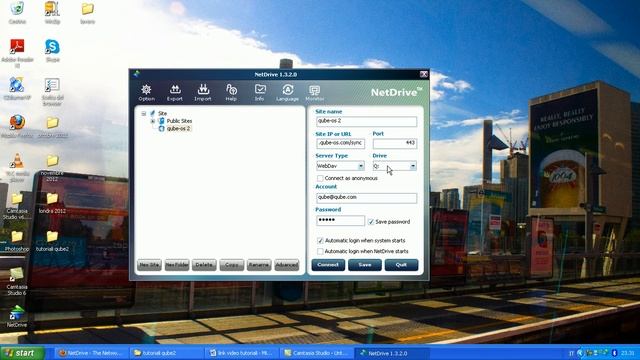640x360 pixels.
Task: Click the Port number field
Action: click(395, 143)
